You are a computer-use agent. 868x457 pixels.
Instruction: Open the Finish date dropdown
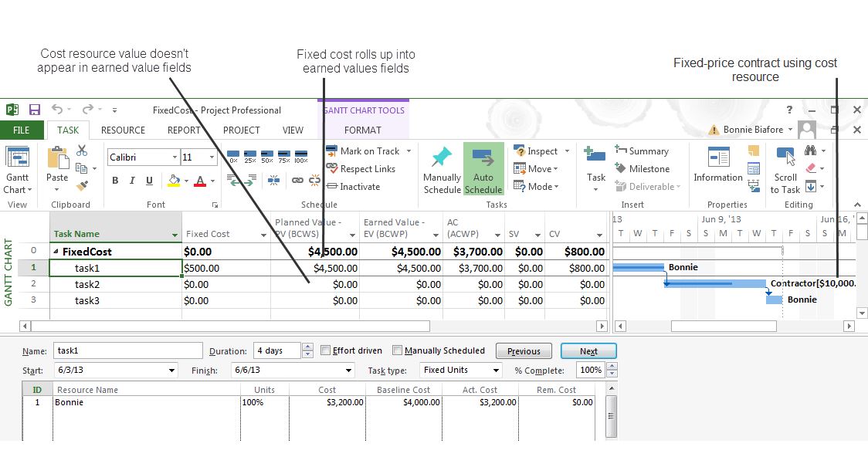[349, 370]
